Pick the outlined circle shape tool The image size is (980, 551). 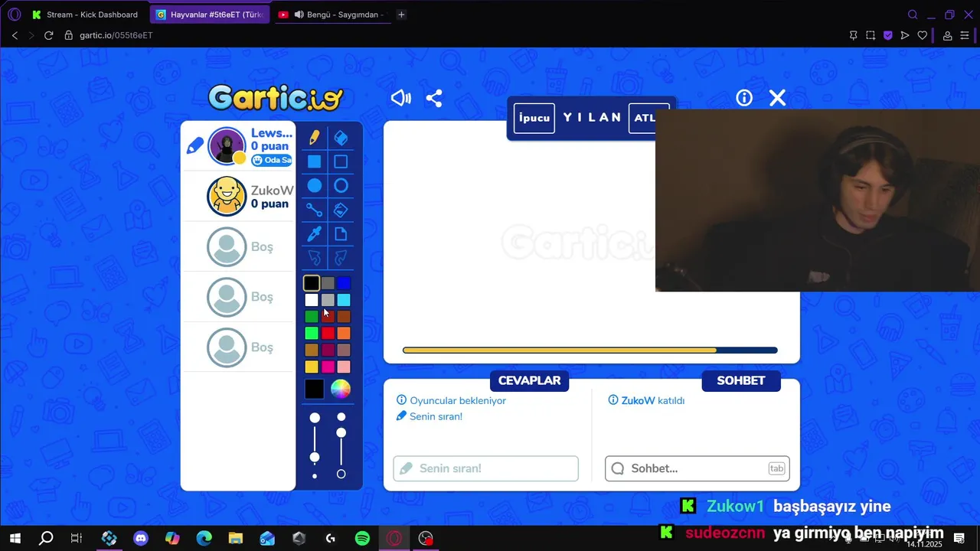coord(341,185)
